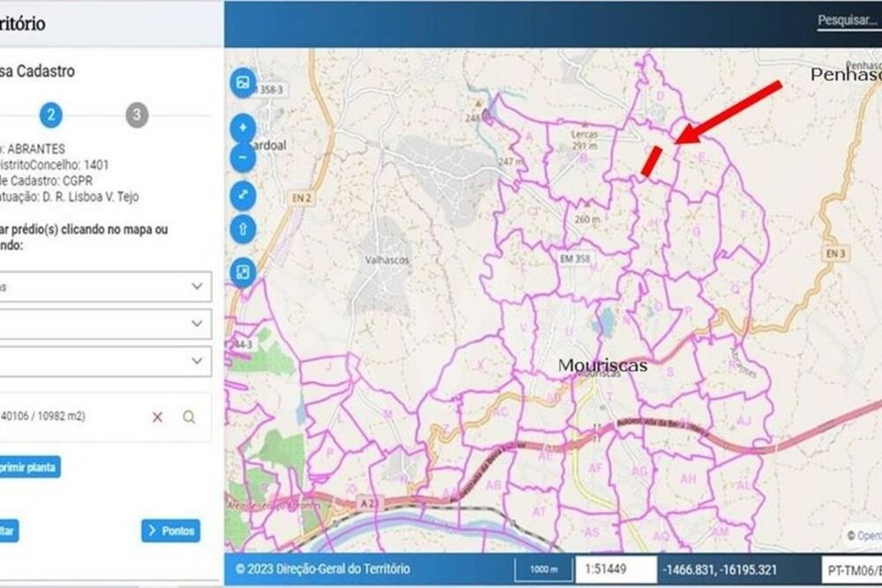Viewport: 882px width, 588px height.
Task: Open the second dropdown chevron
Action: pyautogui.click(x=197, y=324)
